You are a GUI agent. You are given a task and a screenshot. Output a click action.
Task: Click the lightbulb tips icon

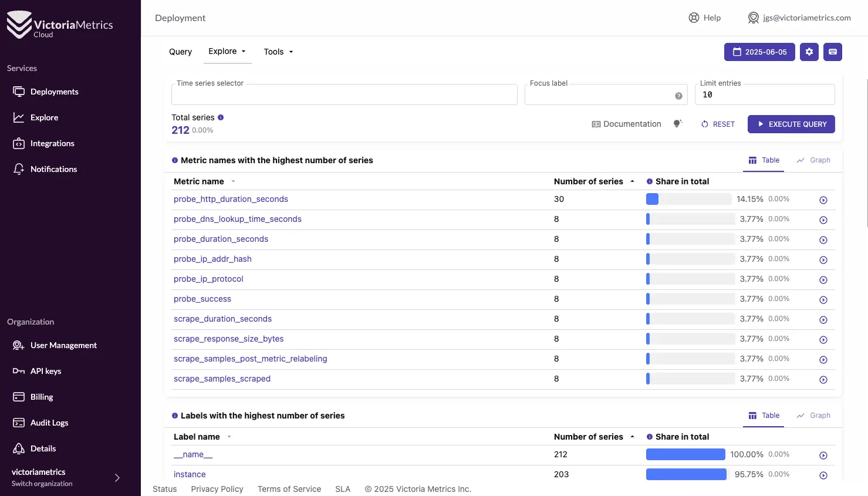(677, 124)
